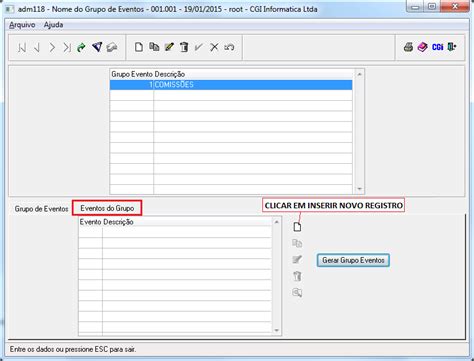
Task: Click the eraser clear-filter icon
Action: 112,47
